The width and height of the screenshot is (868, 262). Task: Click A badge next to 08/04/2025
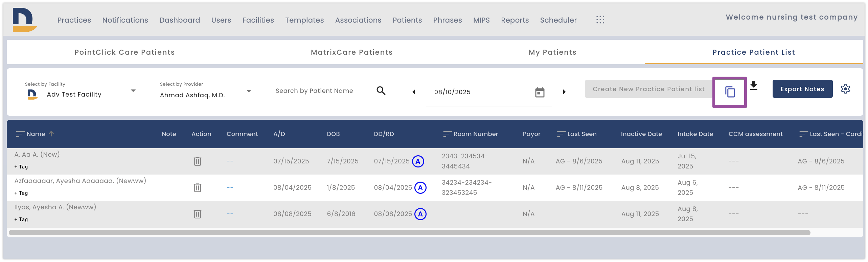point(420,188)
